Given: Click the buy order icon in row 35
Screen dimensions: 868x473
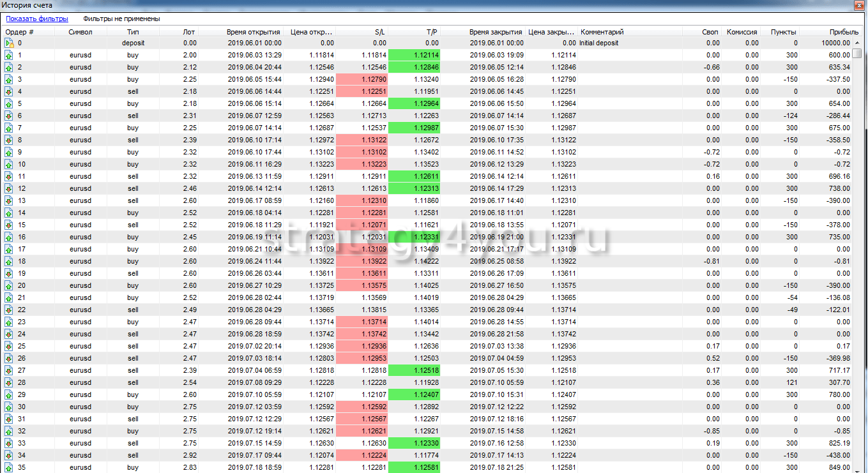Looking at the screenshot, I should (x=9, y=467).
